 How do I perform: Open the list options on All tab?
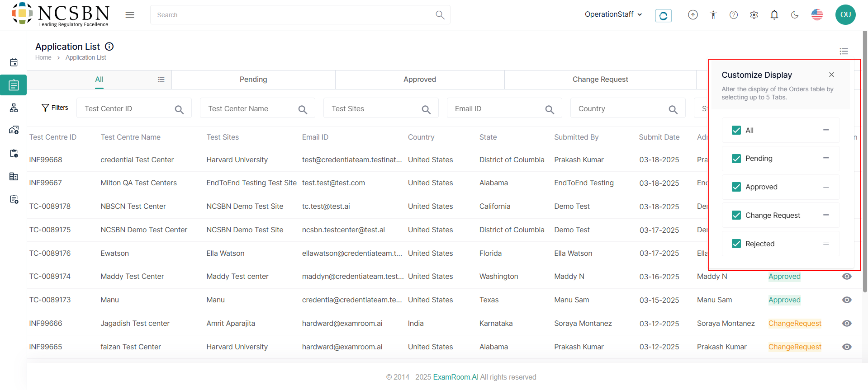pyautogui.click(x=161, y=80)
